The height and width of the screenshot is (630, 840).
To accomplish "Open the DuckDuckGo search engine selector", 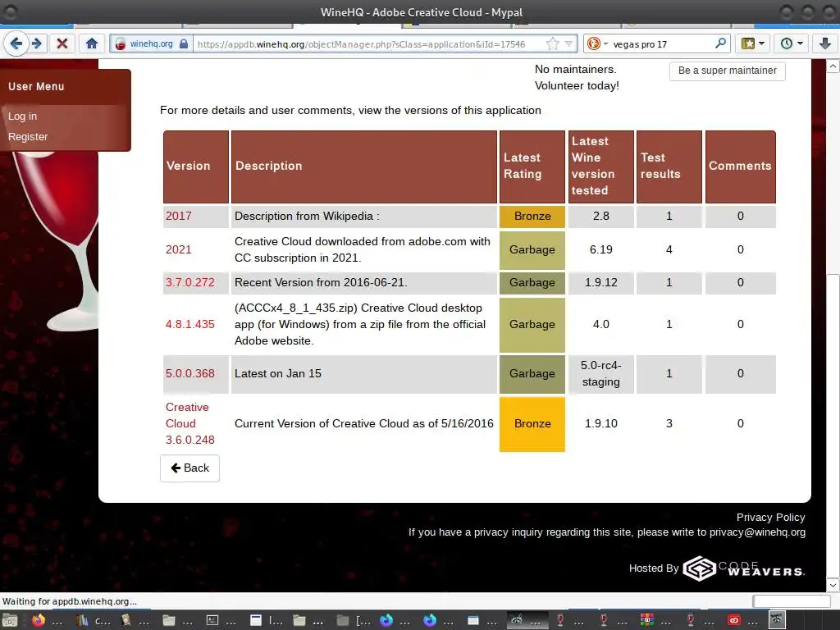I will point(597,44).
